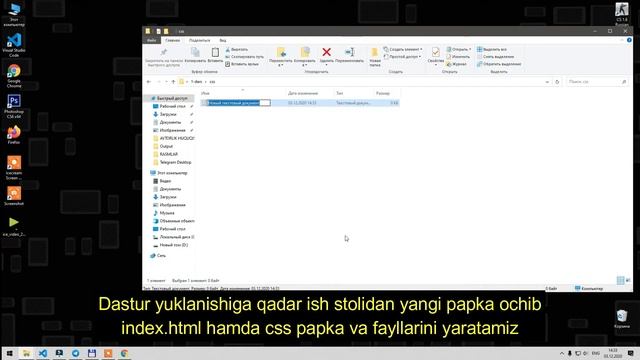Open the Простой доступ dropdown

point(402,57)
